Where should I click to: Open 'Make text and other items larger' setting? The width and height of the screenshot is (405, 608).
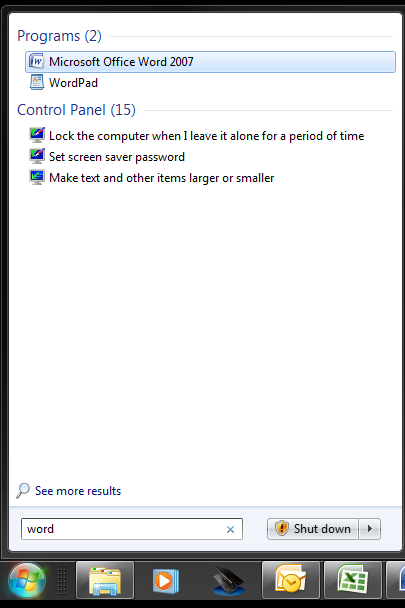(x=161, y=178)
